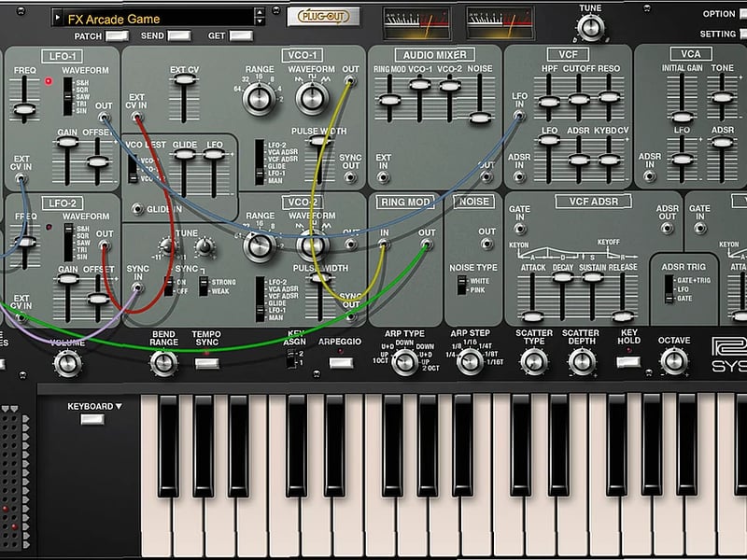Click the NOISE module OUT jack

coord(486,243)
